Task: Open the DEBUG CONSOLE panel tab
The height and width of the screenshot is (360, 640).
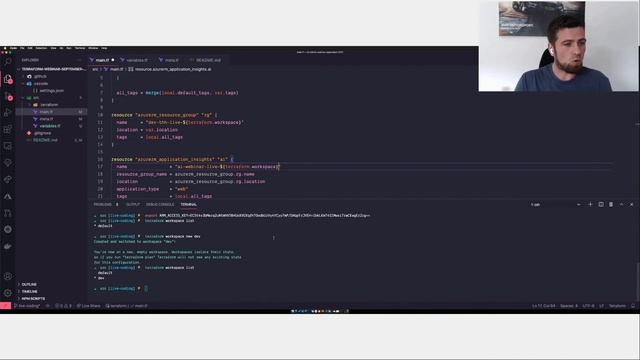Action: pyautogui.click(x=160, y=204)
